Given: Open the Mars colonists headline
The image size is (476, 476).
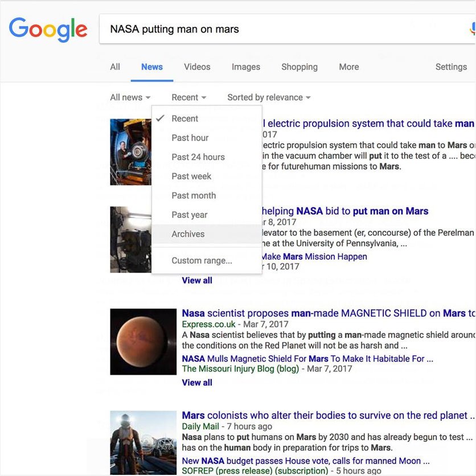Looking at the screenshot, I should tap(328, 415).
